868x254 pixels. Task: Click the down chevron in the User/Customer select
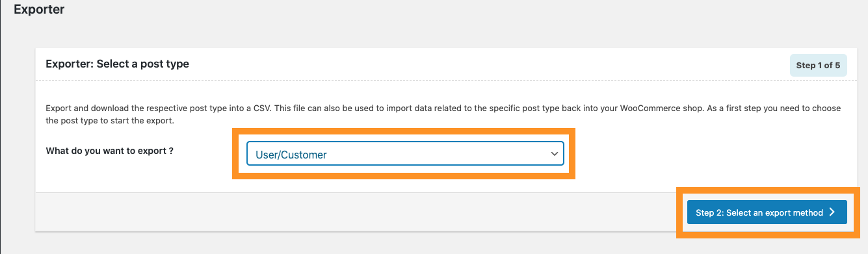[554, 154]
